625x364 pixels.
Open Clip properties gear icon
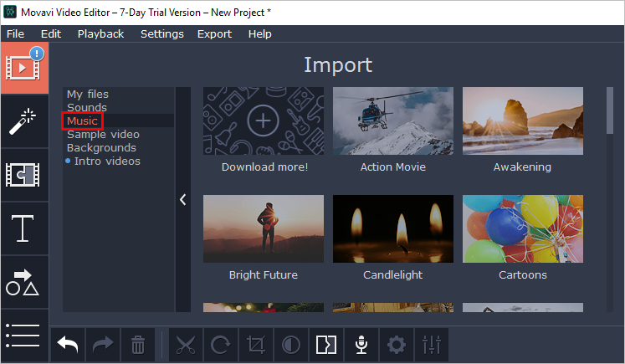coord(397,345)
